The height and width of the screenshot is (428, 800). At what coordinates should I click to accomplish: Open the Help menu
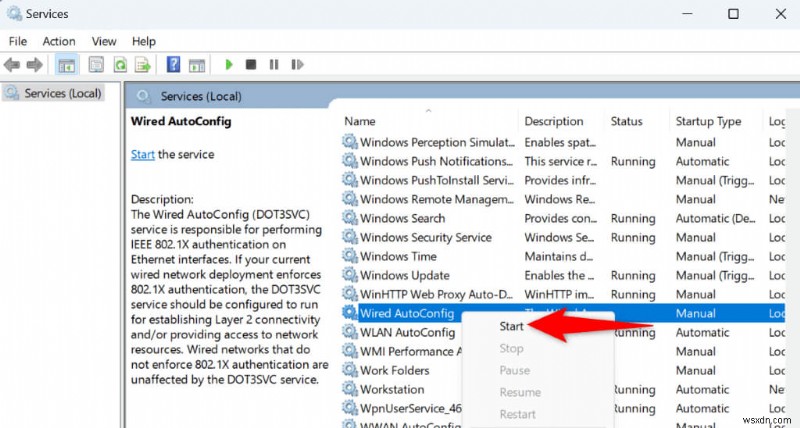(144, 41)
